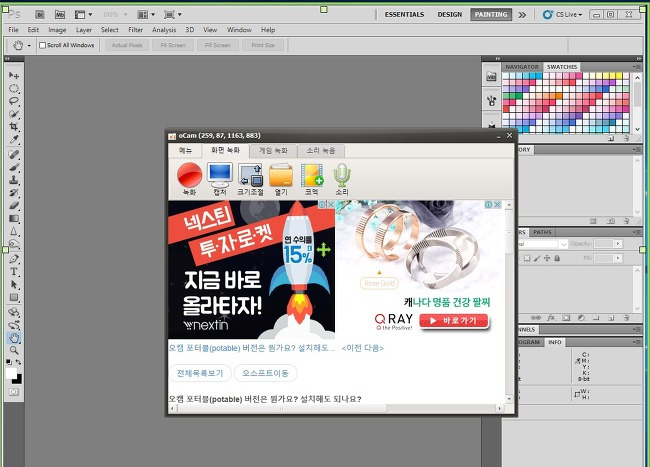Select the Dodge tool
Screen dimensions: 650x467
(x=14, y=244)
